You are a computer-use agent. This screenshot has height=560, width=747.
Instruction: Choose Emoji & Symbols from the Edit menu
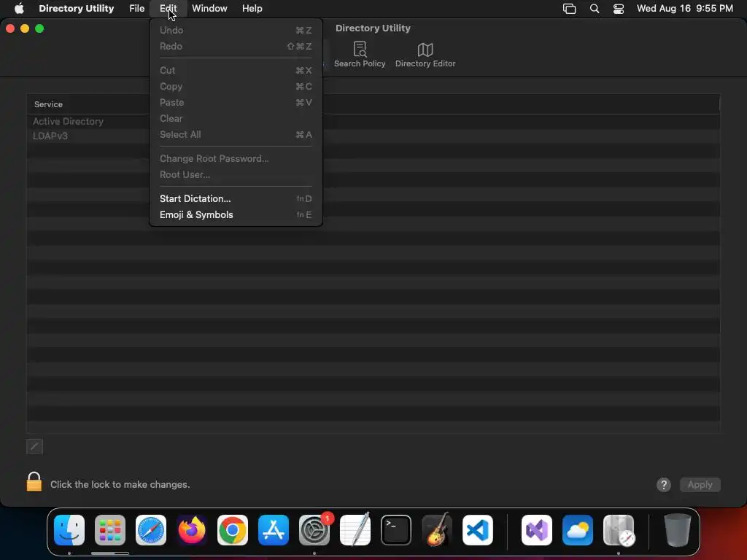point(236,215)
